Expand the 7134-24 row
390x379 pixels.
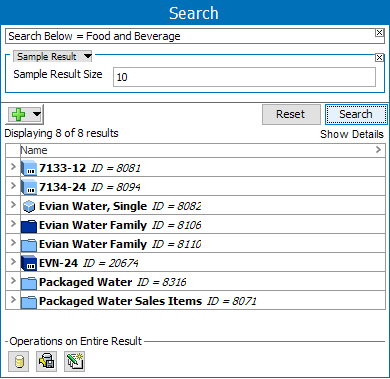click(13, 185)
